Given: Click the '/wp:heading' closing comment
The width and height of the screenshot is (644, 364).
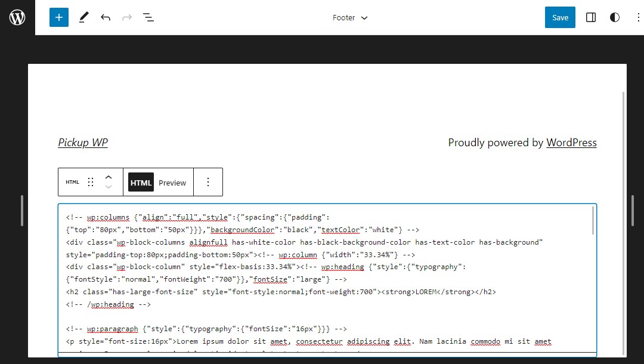Looking at the screenshot, I should 109,304.
